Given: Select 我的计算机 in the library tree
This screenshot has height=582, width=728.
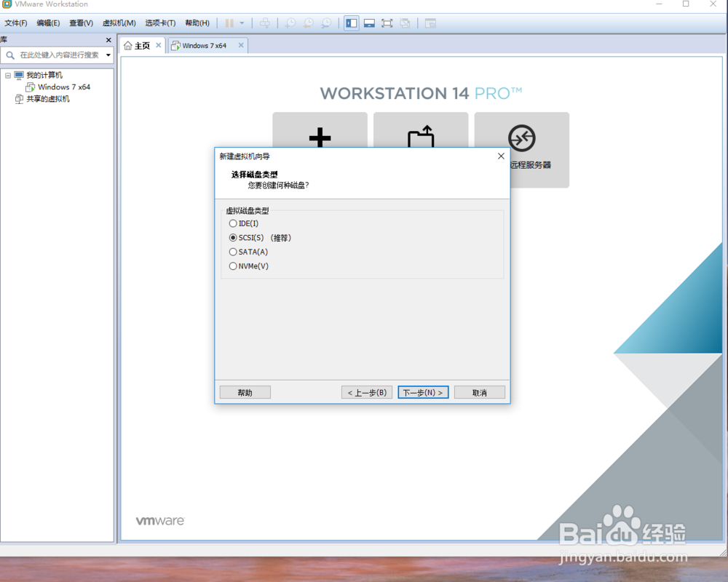Looking at the screenshot, I should pos(44,75).
